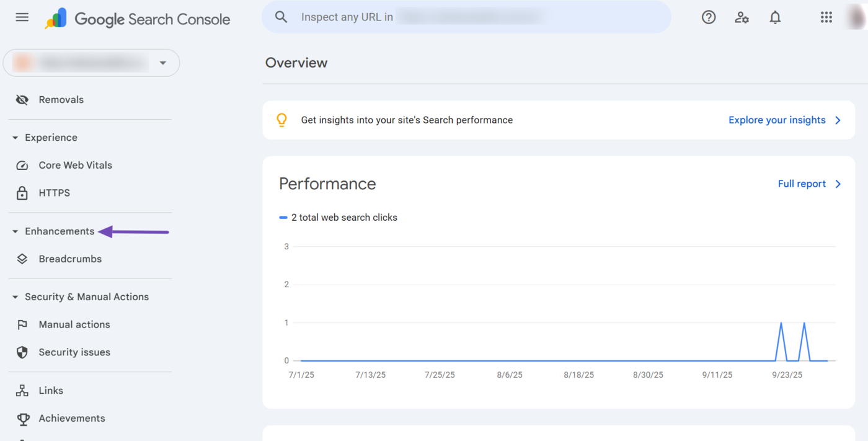Screen dimensions: 868x441
Task: Click the Manual actions flag icon
Action: 22,324
